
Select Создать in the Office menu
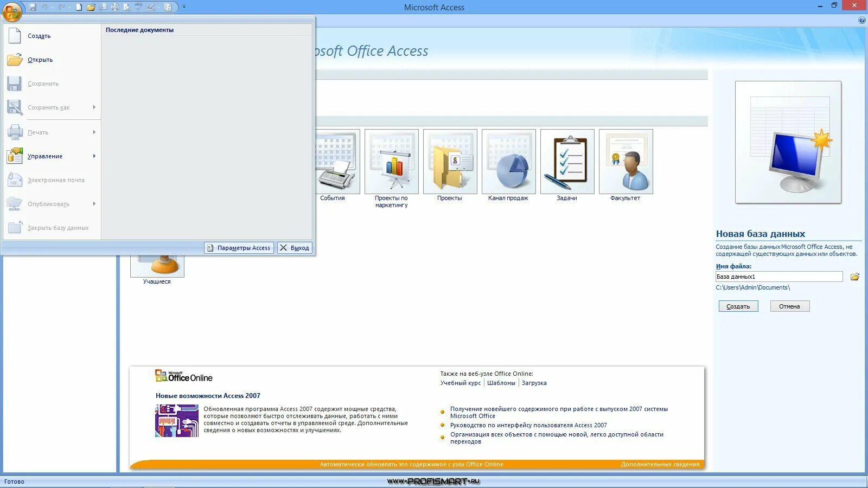pyautogui.click(x=52, y=36)
